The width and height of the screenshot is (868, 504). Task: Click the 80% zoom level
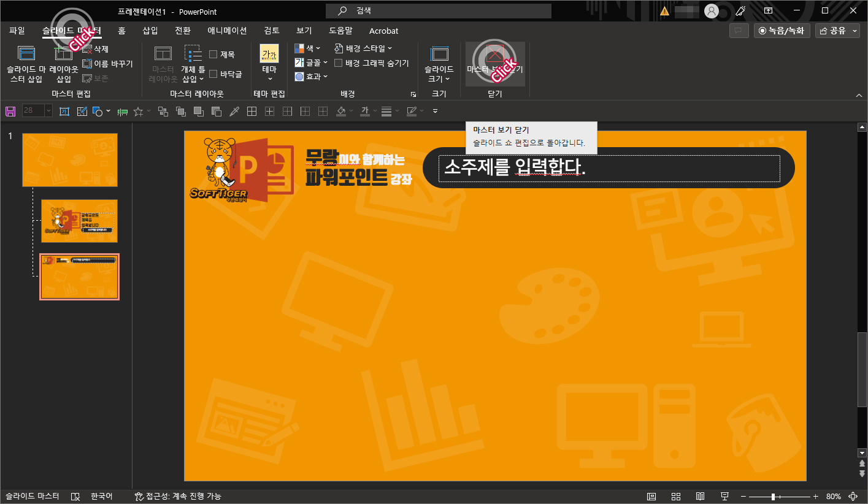click(834, 496)
